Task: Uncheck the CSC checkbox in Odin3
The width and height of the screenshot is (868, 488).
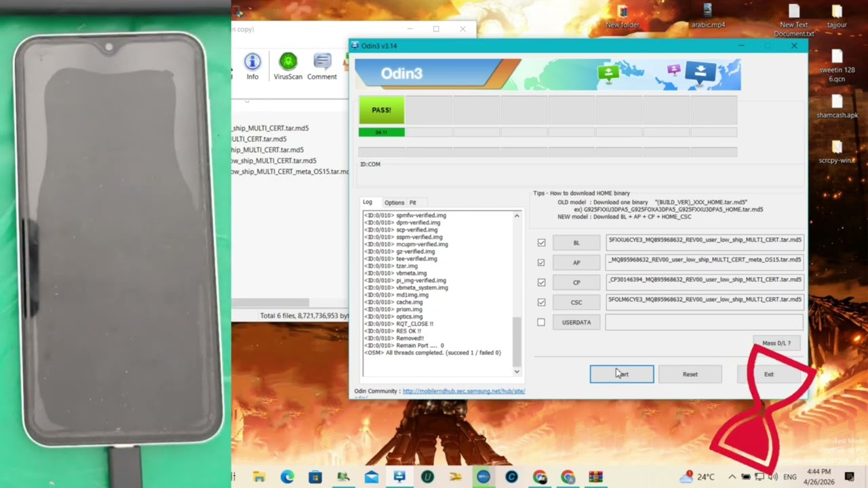Action: tap(541, 302)
